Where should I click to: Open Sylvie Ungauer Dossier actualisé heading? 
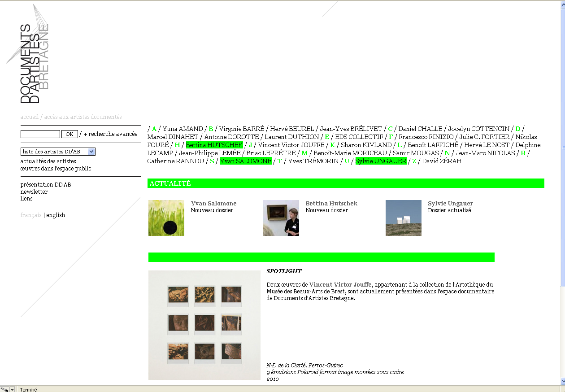click(451, 203)
